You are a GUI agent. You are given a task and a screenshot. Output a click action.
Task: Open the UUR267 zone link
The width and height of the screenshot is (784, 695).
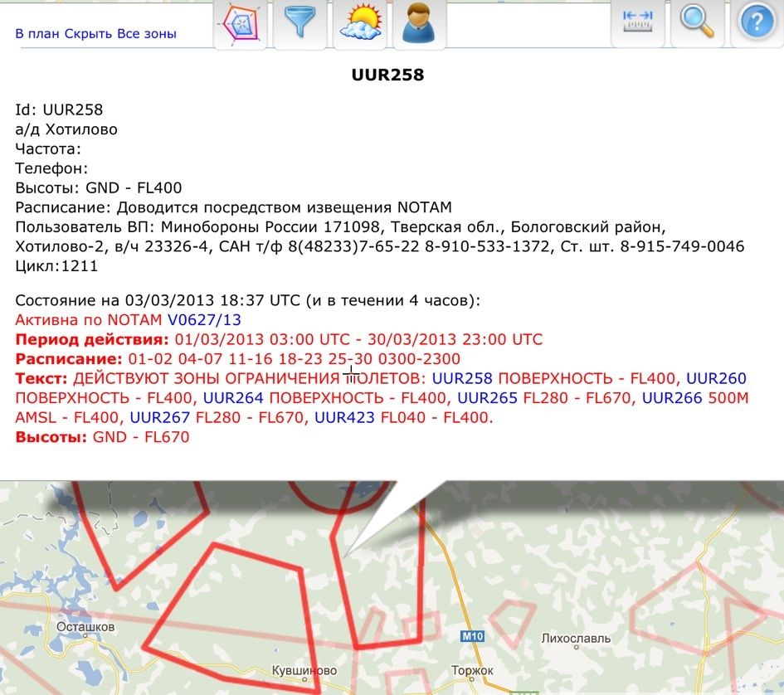[160, 417]
